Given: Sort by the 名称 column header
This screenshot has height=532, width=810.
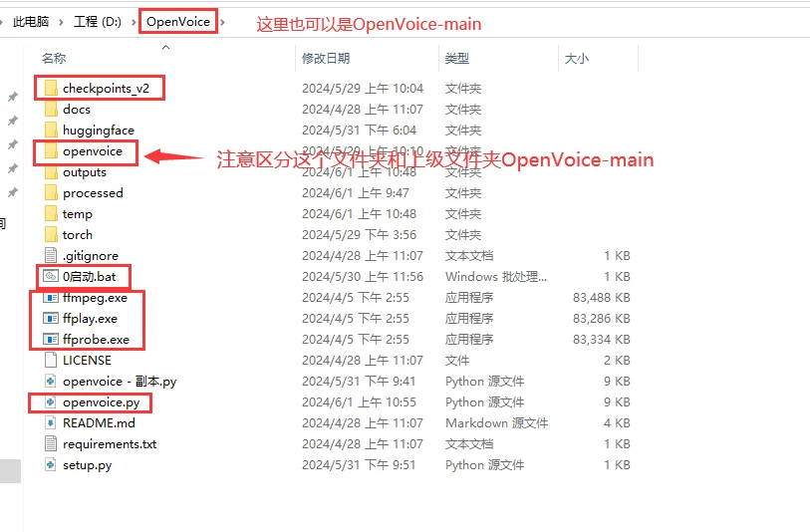Looking at the screenshot, I should 54,59.
